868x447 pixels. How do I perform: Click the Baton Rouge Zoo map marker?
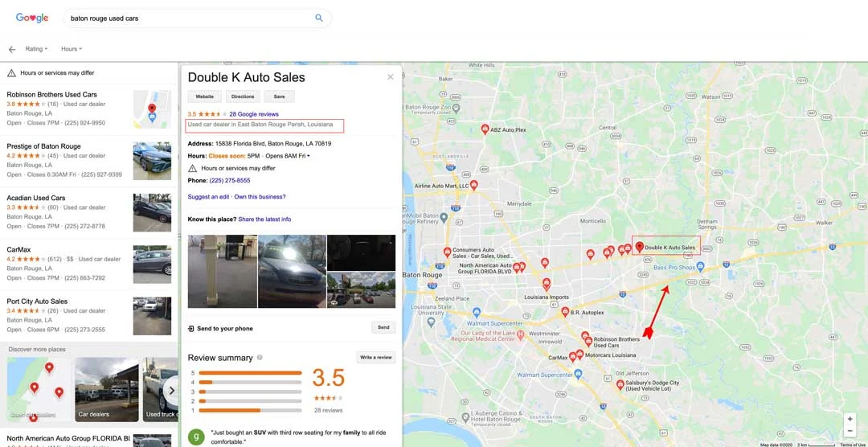tap(457, 108)
